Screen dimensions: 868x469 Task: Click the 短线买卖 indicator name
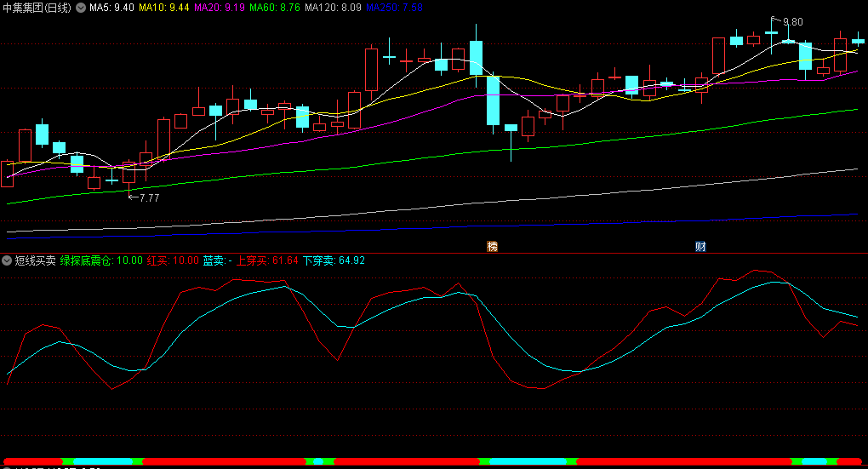(35, 260)
